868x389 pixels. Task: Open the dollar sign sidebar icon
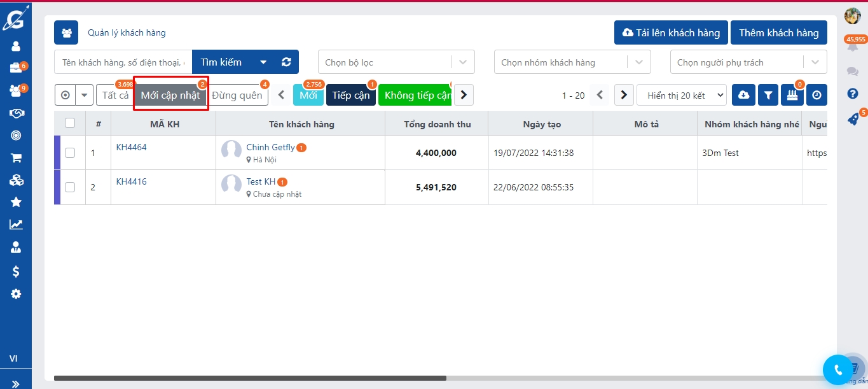[16, 271]
